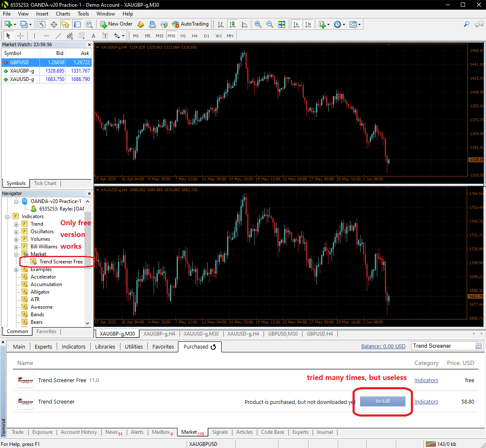
Task: Open Templates dropdown arrow
Action: tap(360, 24)
